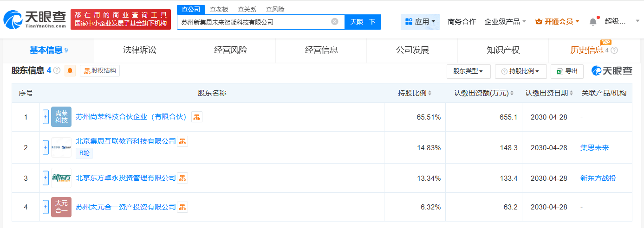Viewport: 644px width, 228px height.
Task: Open equity structure icon for 北京东方卓永投资管理有限公司
Action: tap(182, 178)
